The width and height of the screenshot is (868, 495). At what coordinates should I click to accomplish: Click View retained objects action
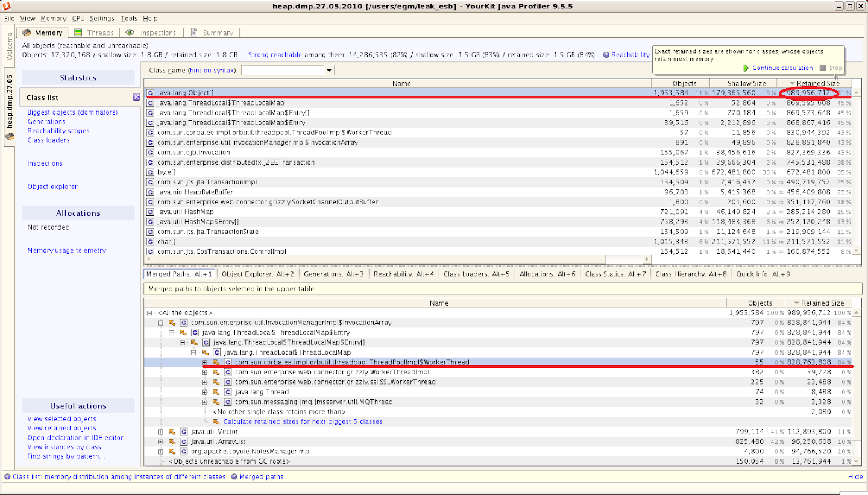coord(61,428)
